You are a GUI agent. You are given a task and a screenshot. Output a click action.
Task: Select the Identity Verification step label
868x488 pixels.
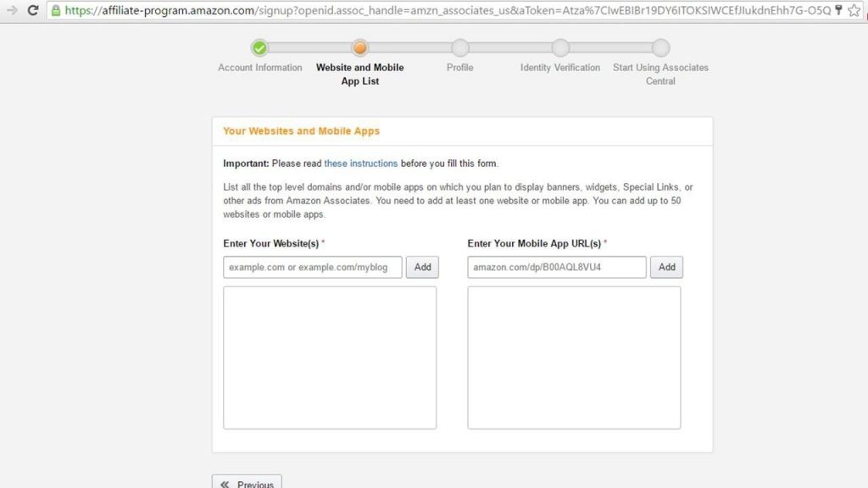point(560,68)
